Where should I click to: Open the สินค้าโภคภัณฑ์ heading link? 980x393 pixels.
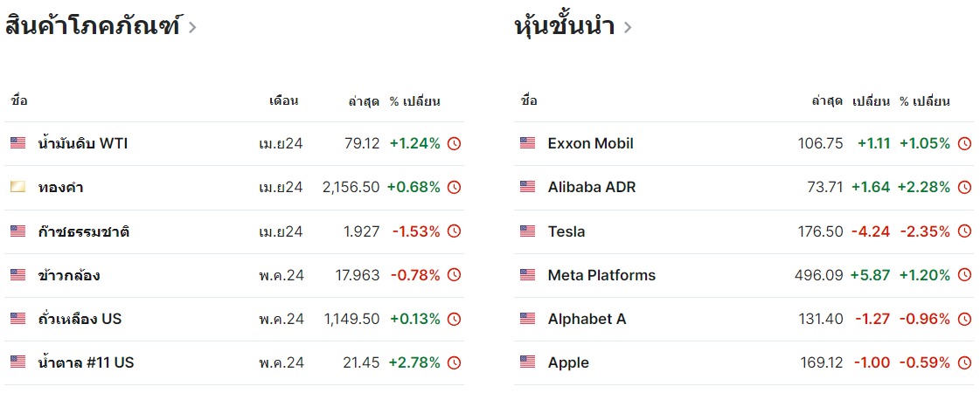(93, 26)
